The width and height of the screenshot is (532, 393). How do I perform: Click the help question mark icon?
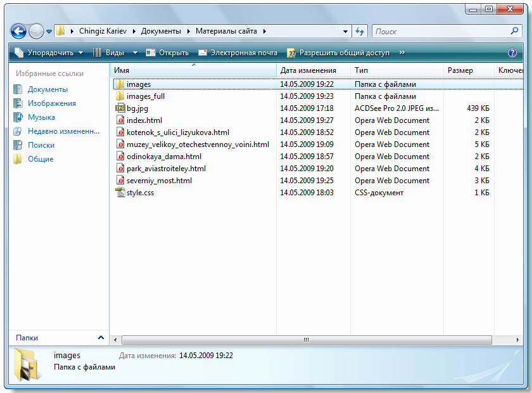pyautogui.click(x=512, y=53)
